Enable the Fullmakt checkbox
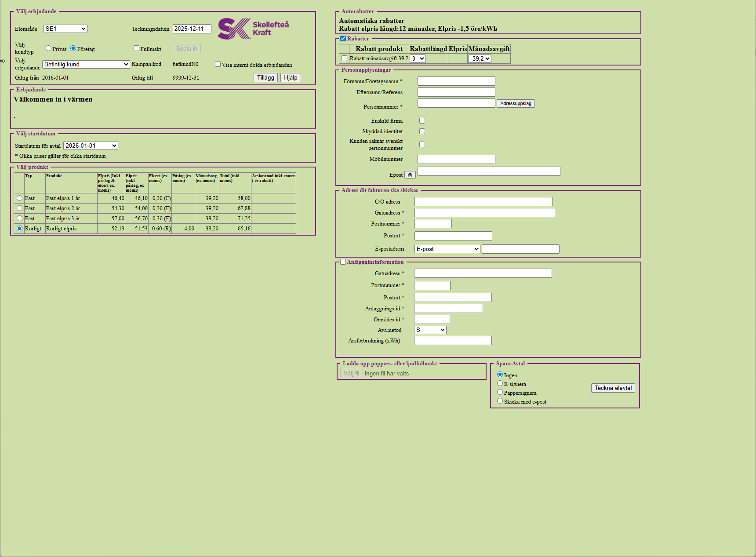The image size is (756, 557). coord(137,48)
